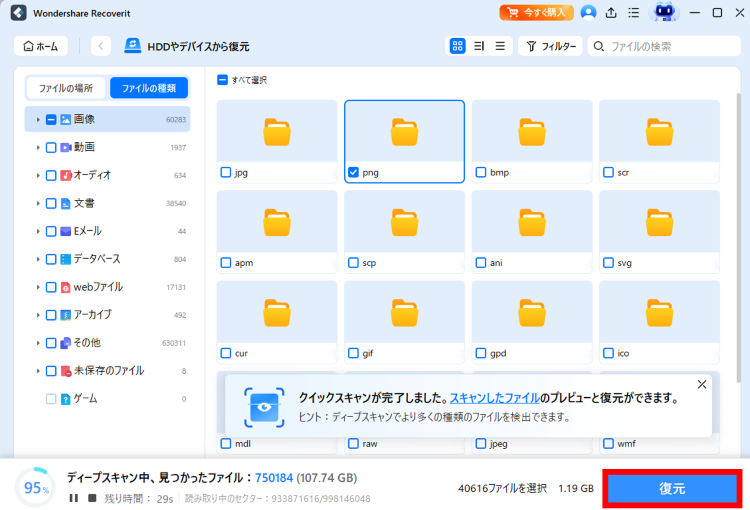This screenshot has width=750, height=510.
Task: Check the 文書 category checkbox
Action: (51, 203)
